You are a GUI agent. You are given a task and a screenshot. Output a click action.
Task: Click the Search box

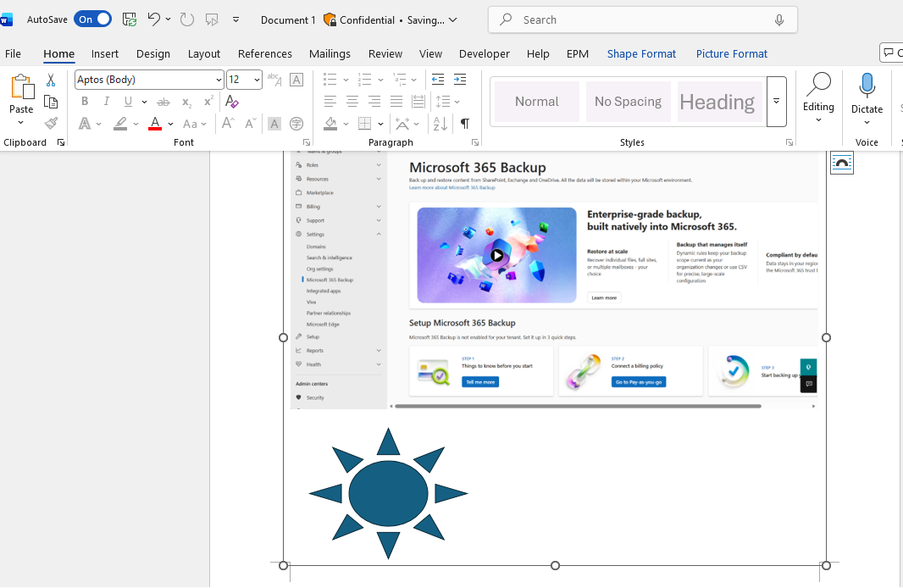(x=643, y=19)
